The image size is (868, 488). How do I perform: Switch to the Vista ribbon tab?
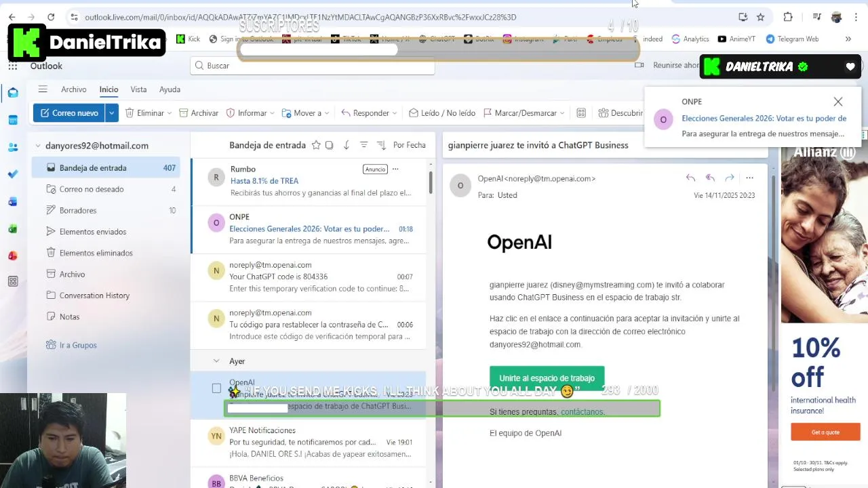tap(138, 89)
